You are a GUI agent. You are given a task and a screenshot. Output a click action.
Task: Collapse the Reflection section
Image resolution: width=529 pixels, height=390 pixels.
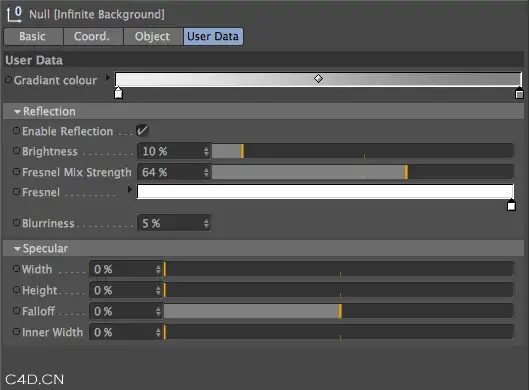point(18,112)
